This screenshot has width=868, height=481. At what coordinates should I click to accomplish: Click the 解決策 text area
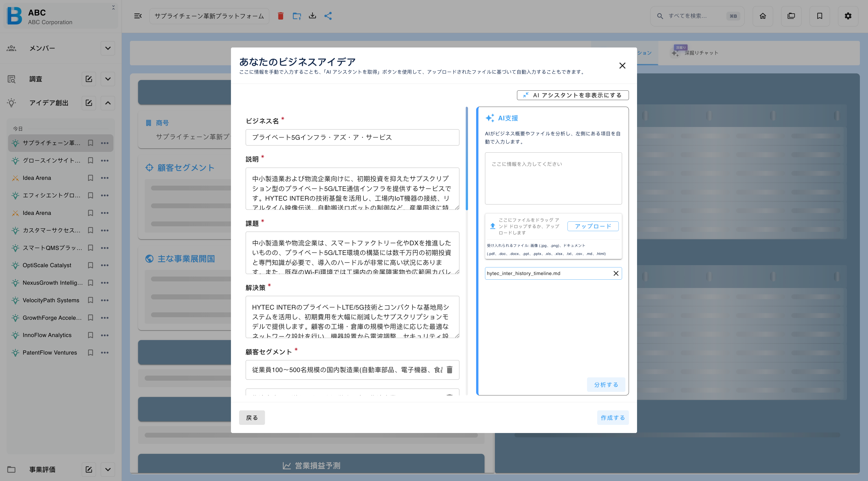pyautogui.click(x=352, y=317)
